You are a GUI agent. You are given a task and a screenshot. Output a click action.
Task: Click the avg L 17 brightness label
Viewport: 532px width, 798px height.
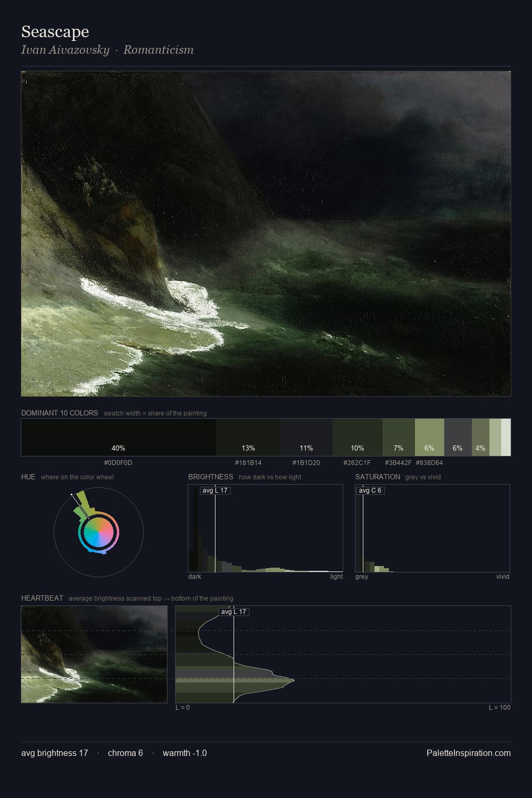pos(215,491)
